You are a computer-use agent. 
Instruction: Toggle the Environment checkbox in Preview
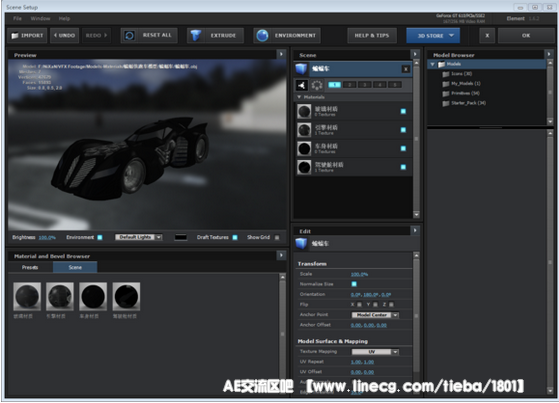click(100, 238)
